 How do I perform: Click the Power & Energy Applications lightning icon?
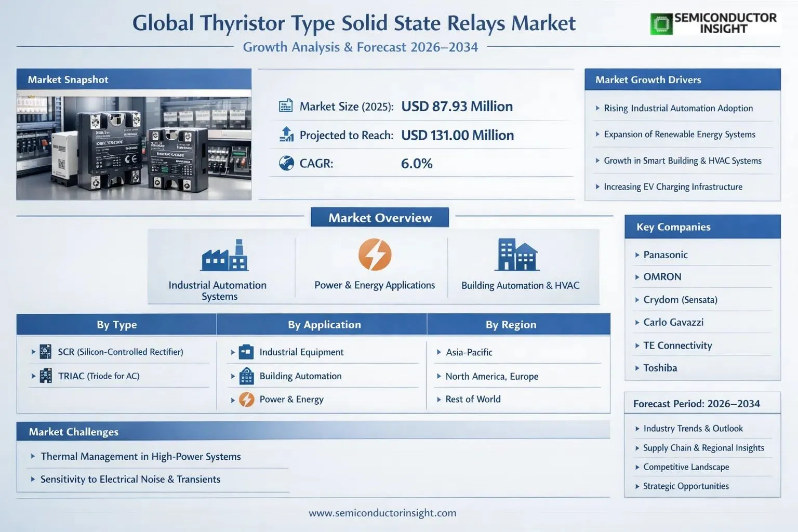click(x=375, y=255)
